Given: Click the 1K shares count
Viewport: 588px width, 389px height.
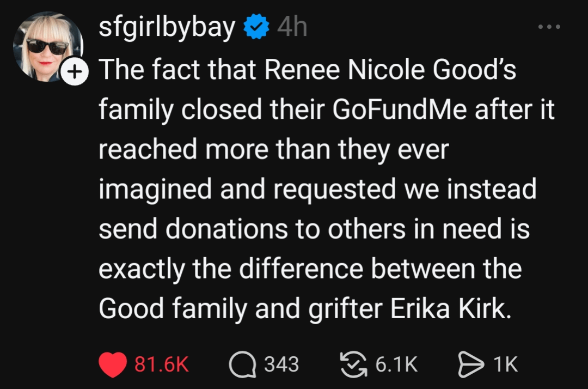Looking at the screenshot, I should pyautogui.click(x=505, y=364).
